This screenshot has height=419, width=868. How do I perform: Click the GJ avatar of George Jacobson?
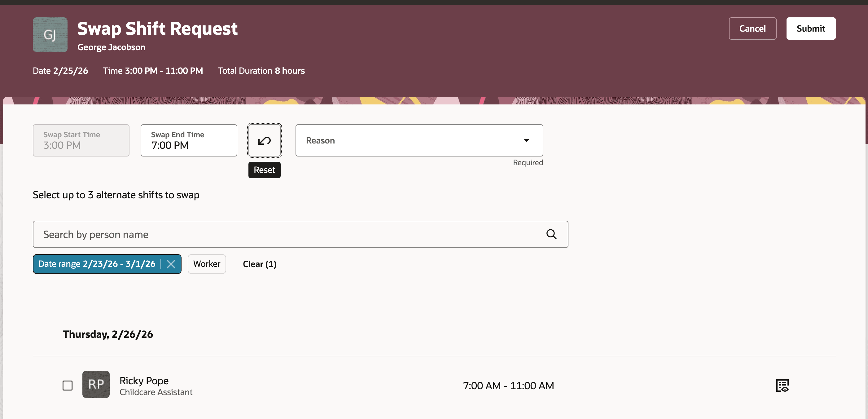[50, 34]
